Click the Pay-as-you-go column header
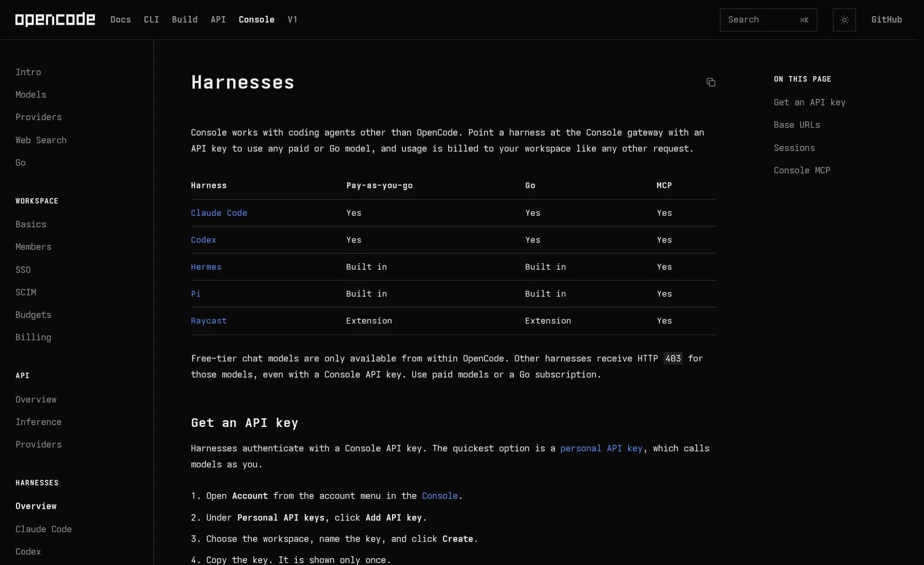924x565 pixels. 379,185
